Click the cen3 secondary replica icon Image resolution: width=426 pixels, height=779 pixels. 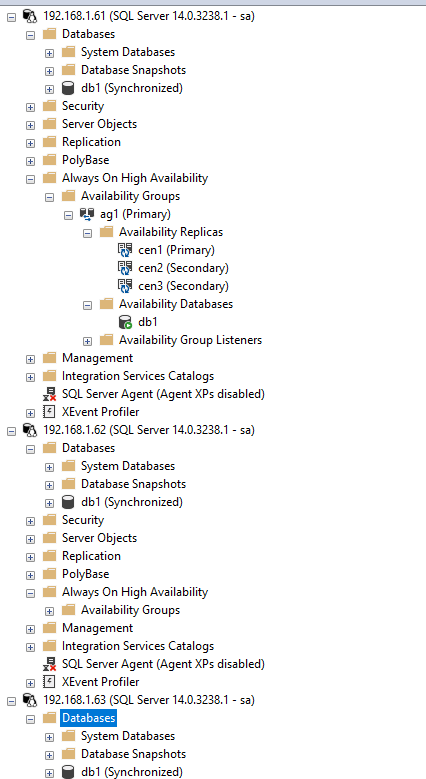point(125,286)
